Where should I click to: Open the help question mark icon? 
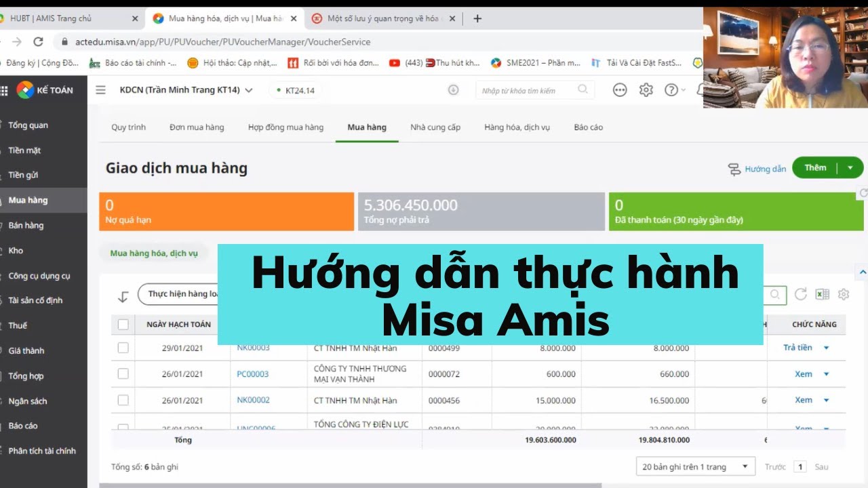tap(671, 89)
